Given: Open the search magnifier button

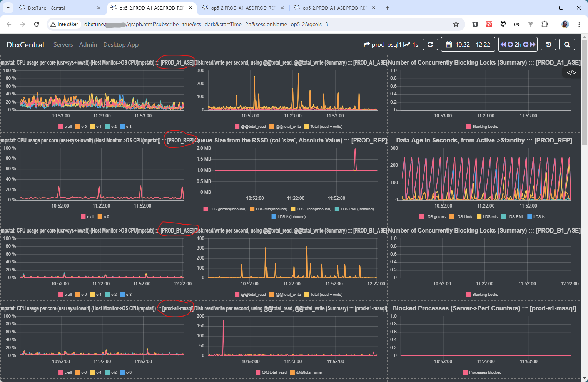Looking at the screenshot, I should 567,45.
